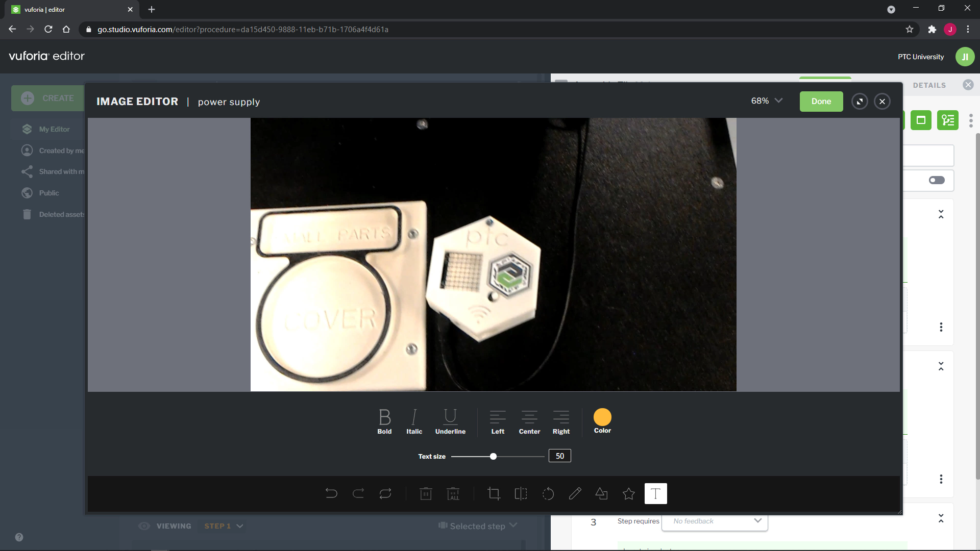Click the green checklist view icon
The image size is (980, 551).
point(948,120)
